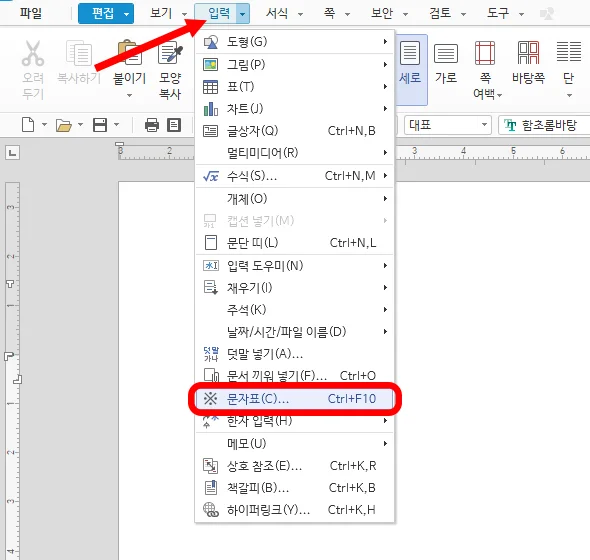Choose 문단 띠(L) menu item
Viewport: 590px width, 560px height.
point(295,243)
